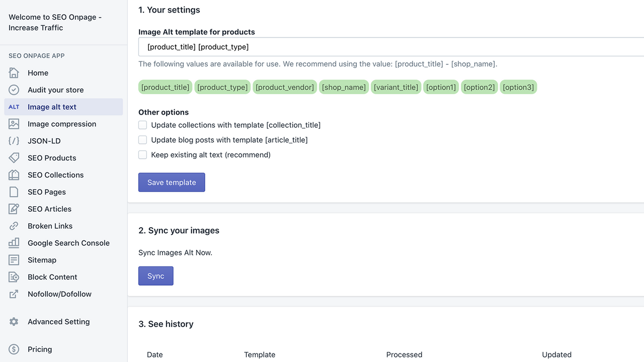Click the Image compression picture icon
The width and height of the screenshot is (644, 362).
click(x=14, y=124)
